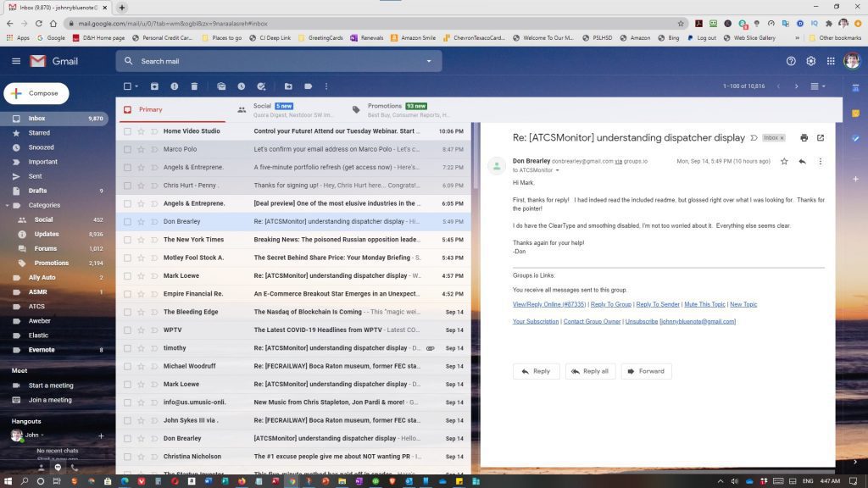Click in the Search mail field
The width and height of the screenshot is (868, 488).
pyautogui.click(x=278, y=61)
